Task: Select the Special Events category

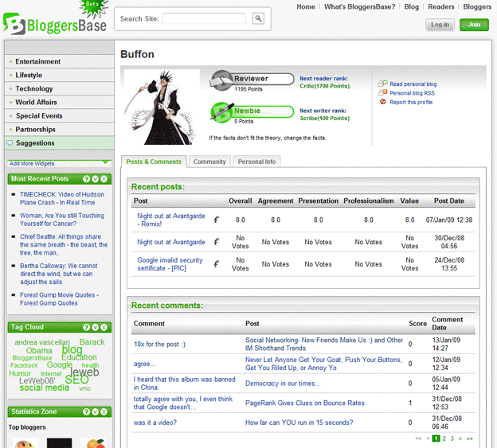Action: (59, 116)
